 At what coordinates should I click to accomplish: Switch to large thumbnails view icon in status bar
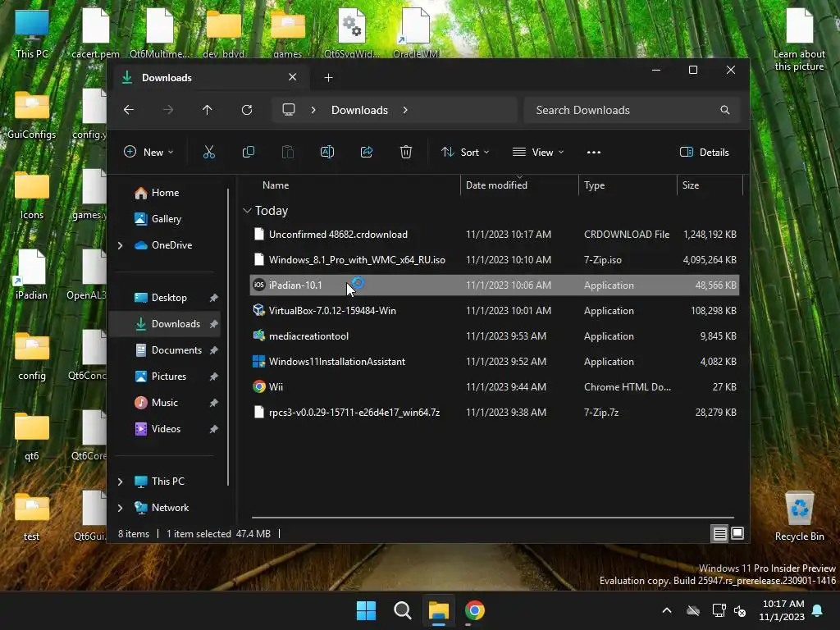tap(737, 533)
